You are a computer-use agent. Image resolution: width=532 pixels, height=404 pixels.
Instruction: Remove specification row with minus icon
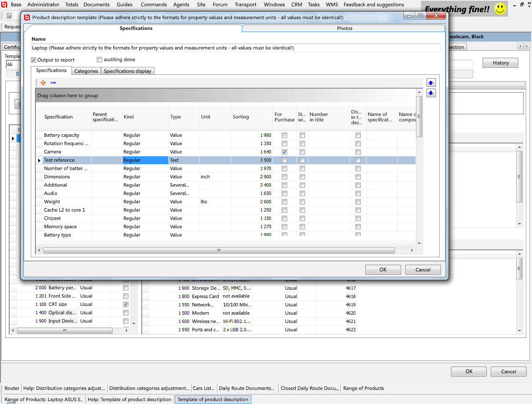coord(53,83)
